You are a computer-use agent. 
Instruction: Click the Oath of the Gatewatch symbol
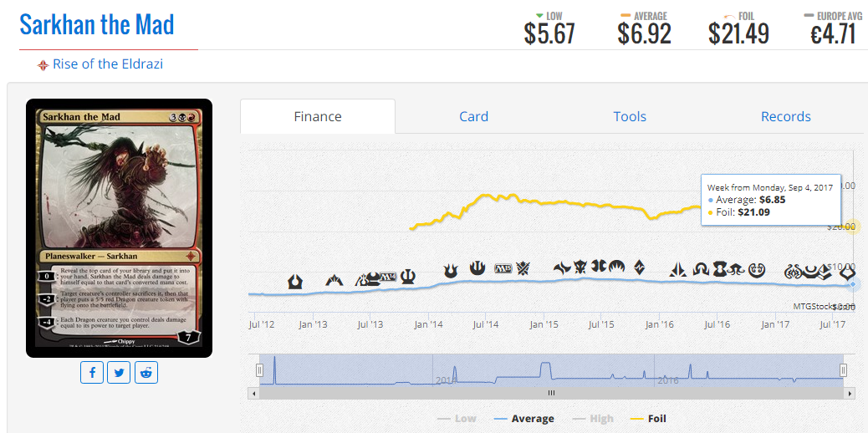click(678, 270)
